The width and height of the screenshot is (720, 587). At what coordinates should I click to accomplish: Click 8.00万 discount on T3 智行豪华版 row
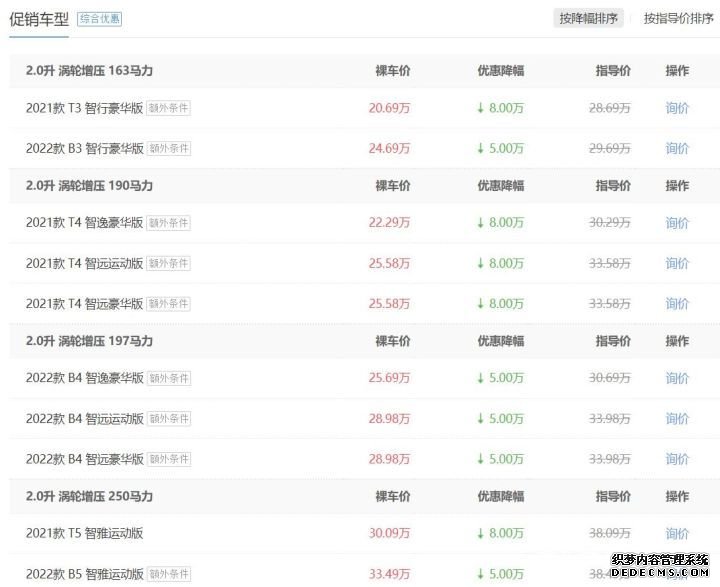point(501,108)
